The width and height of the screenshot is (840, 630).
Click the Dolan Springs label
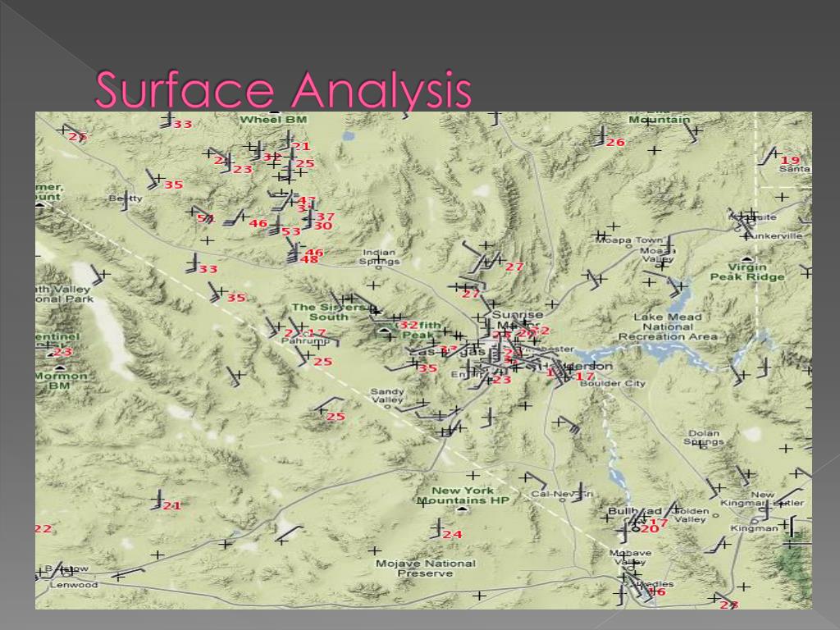pyautogui.click(x=704, y=438)
